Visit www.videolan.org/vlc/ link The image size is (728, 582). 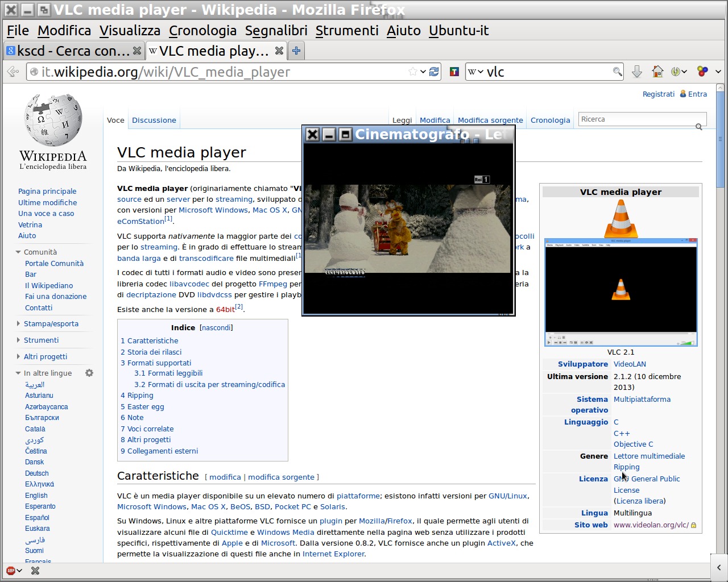click(651, 525)
